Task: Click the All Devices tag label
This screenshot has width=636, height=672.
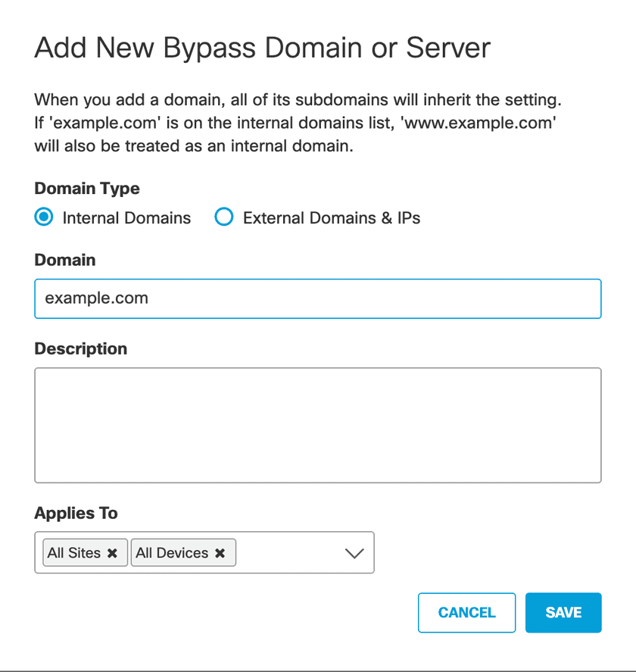Action: [172, 553]
